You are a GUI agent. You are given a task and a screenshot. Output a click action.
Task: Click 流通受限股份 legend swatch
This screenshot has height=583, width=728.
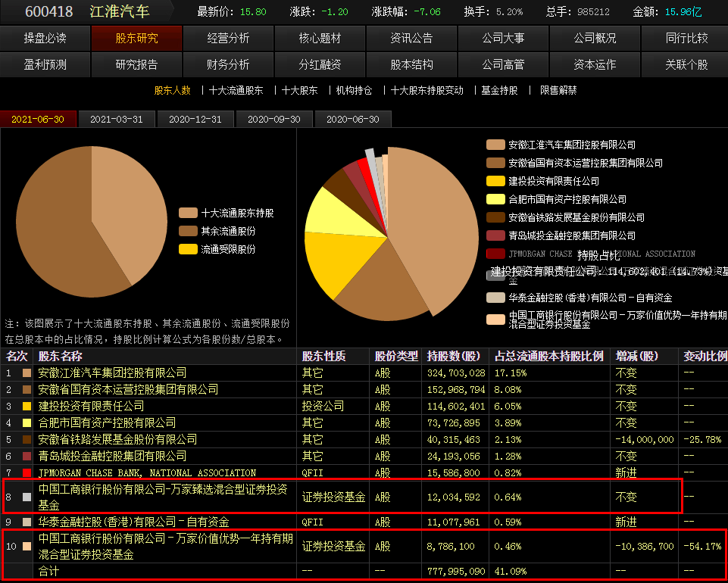click(188, 249)
